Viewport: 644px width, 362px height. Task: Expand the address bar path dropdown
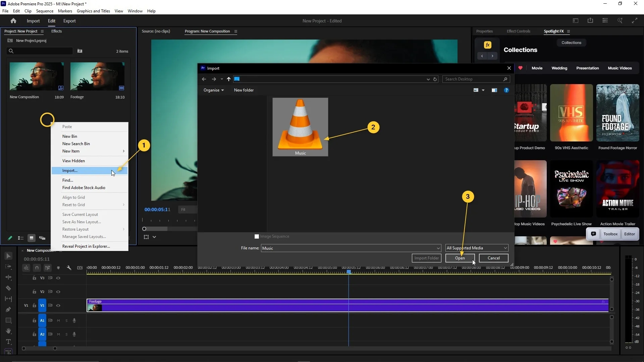(428, 79)
